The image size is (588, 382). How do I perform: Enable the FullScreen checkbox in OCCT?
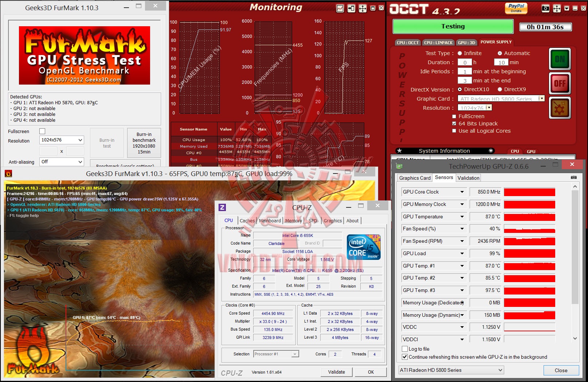454,116
